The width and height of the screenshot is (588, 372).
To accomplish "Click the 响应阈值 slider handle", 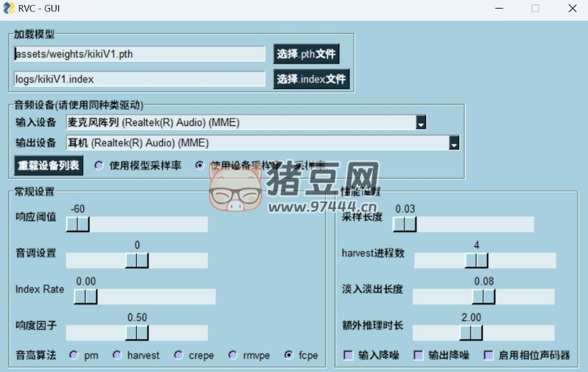I will tap(77, 224).
